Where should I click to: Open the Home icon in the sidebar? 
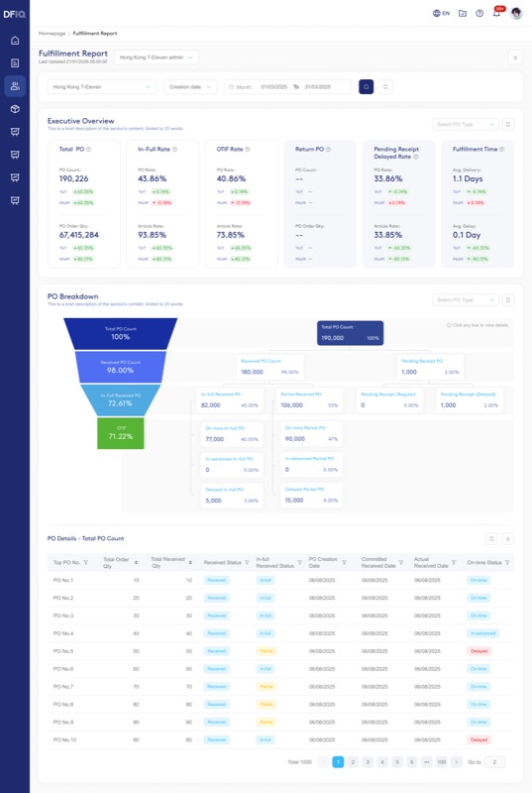[x=15, y=41]
